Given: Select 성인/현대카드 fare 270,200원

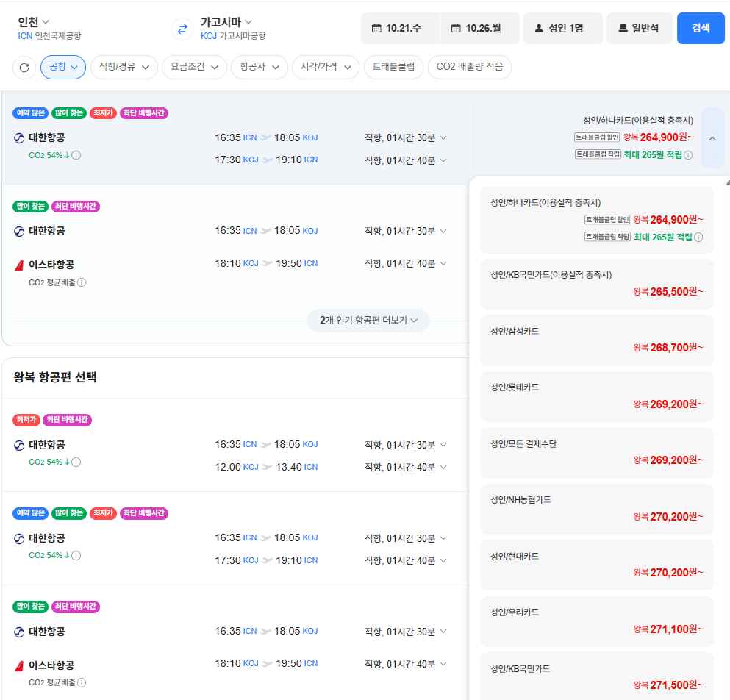Looking at the screenshot, I should [597, 565].
